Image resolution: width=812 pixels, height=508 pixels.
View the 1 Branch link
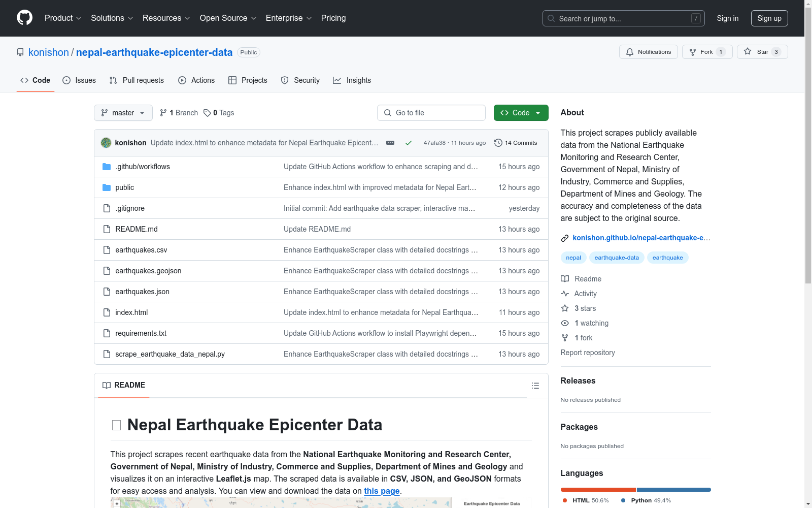tap(179, 113)
